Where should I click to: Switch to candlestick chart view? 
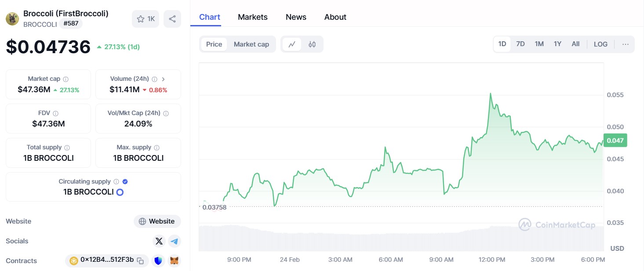312,44
